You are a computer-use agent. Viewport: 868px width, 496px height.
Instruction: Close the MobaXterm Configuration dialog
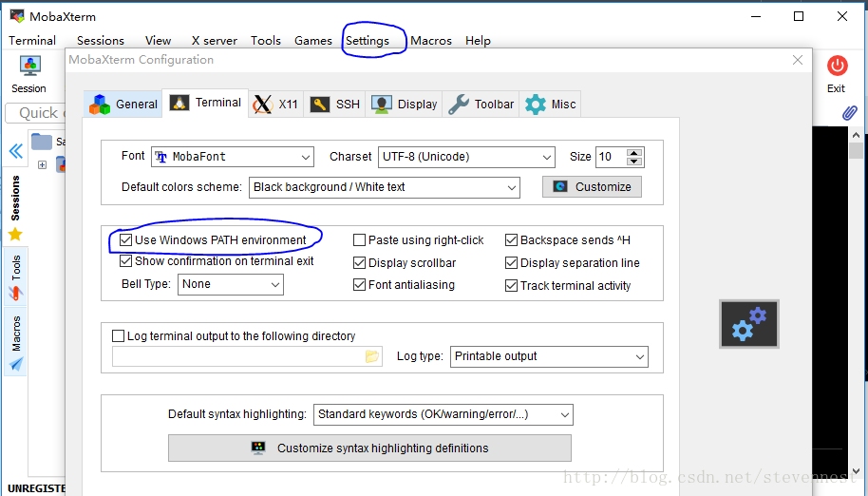pos(798,60)
